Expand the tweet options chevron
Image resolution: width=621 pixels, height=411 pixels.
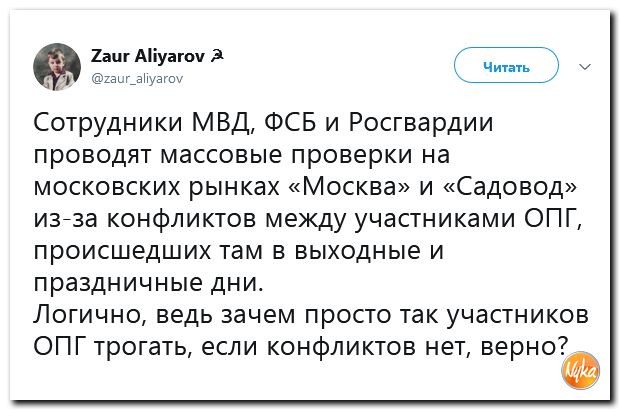click(584, 67)
